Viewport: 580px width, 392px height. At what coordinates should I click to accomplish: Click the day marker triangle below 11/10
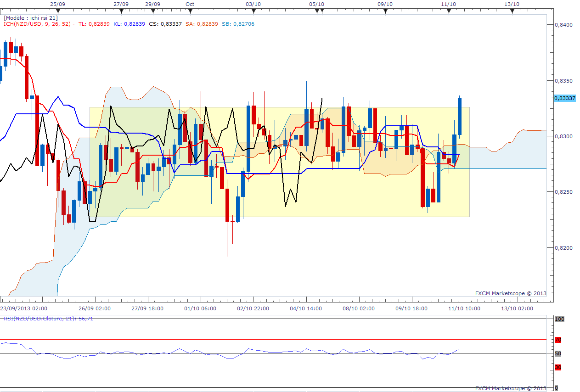(449, 11)
